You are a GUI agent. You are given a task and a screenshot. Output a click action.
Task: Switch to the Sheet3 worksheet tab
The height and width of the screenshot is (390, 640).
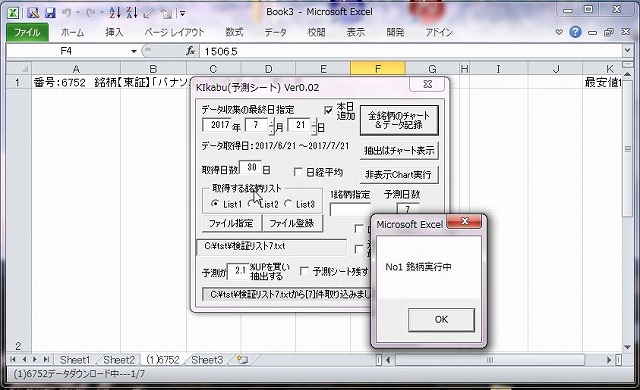207,360
